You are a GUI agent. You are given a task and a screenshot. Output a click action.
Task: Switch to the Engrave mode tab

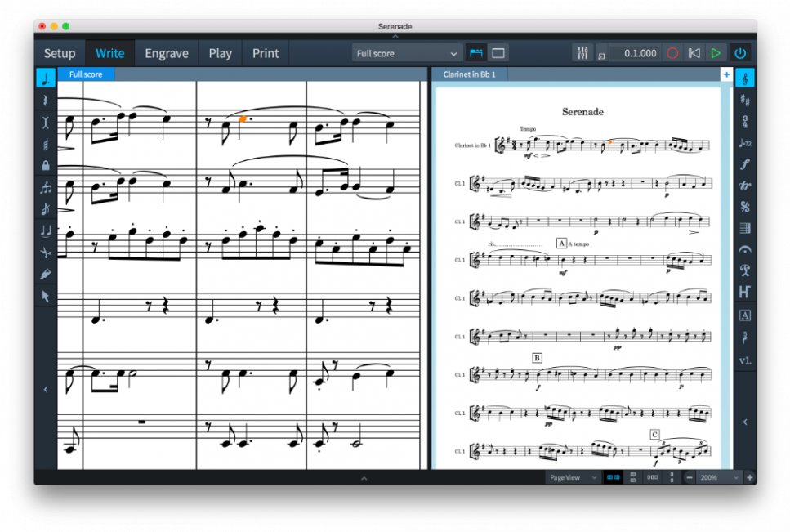tap(167, 52)
